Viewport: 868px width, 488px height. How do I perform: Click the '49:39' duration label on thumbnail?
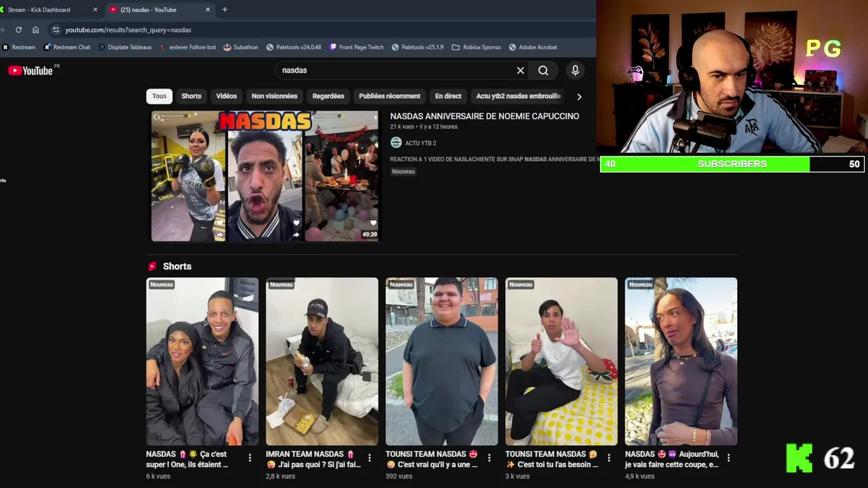pos(370,235)
